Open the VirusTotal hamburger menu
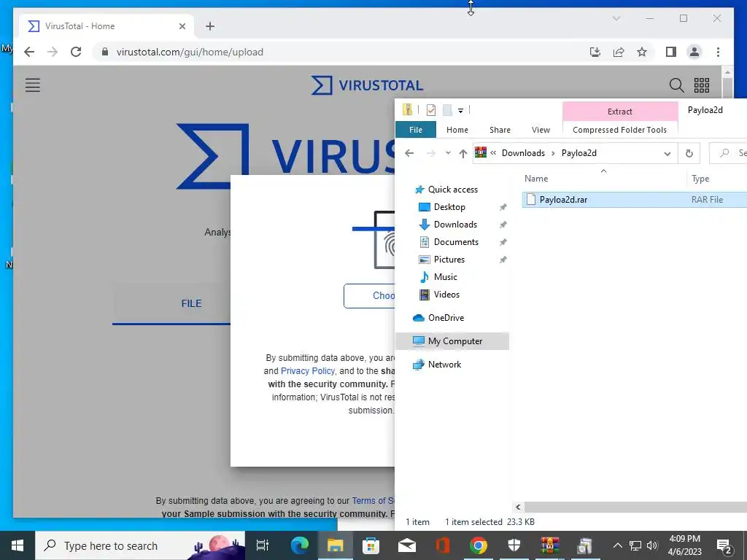 coord(33,85)
